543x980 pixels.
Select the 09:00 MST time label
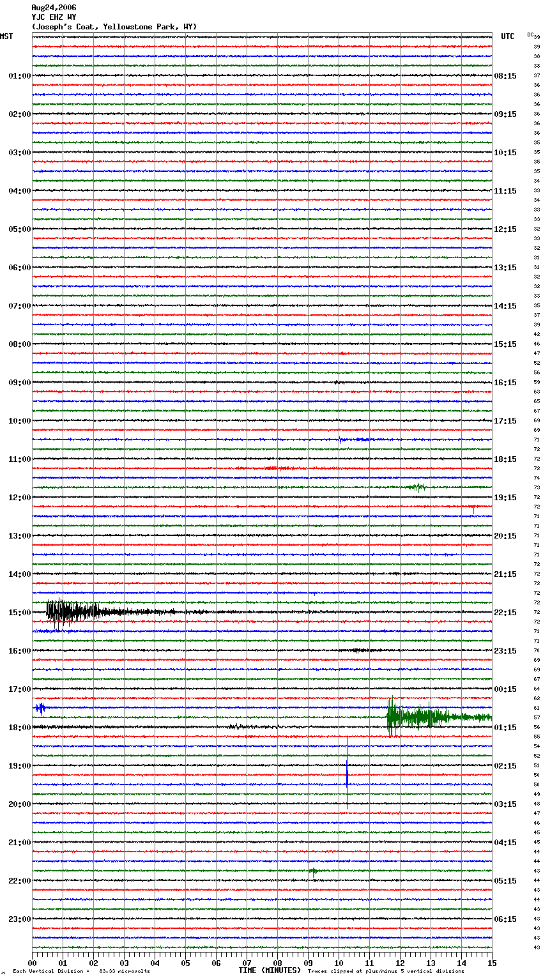[x=20, y=383]
